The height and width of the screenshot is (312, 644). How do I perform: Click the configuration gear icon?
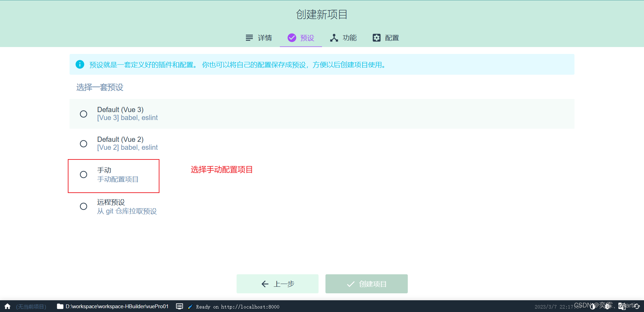(377, 38)
